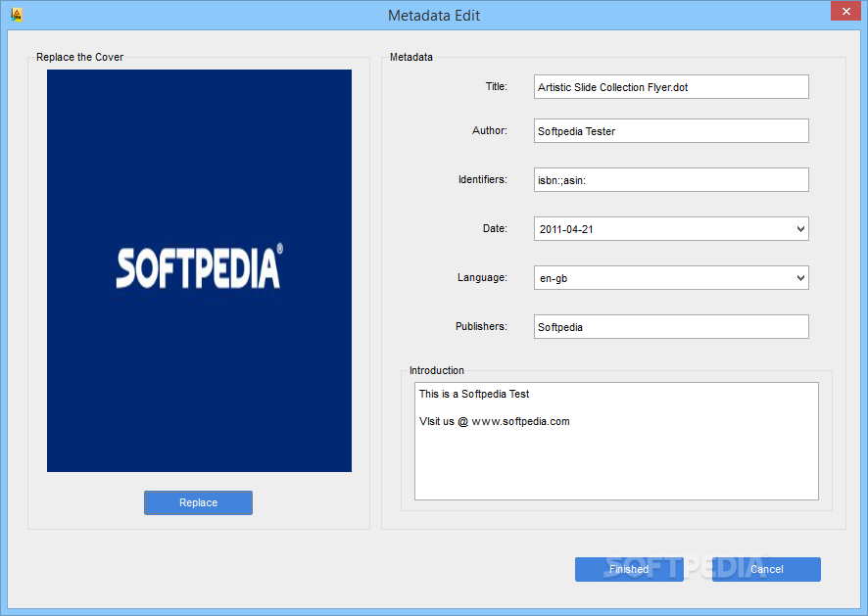Click the Replace cover button
Viewport: 868px width, 616px height.
click(198, 502)
